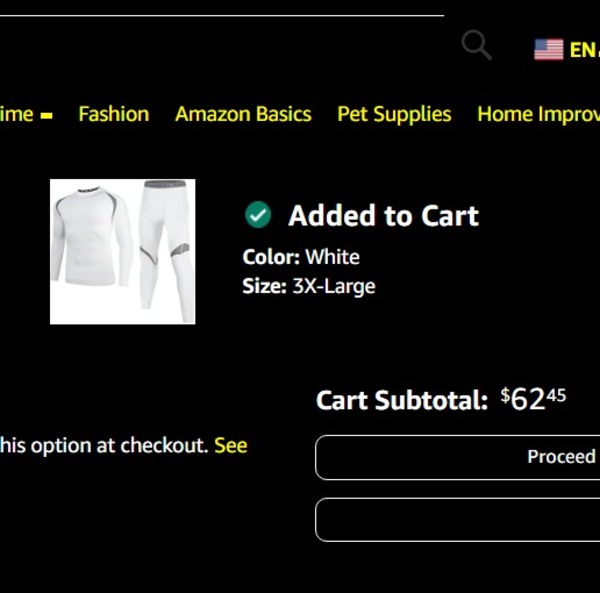The image size is (600, 593).
Task: Click the $62.45 subtotal price
Action: (x=534, y=399)
